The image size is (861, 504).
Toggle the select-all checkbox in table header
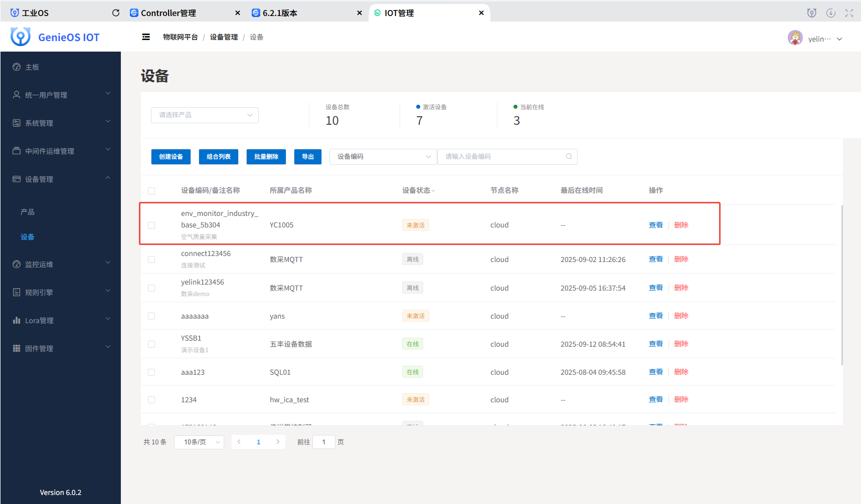[x=151, y=191]
